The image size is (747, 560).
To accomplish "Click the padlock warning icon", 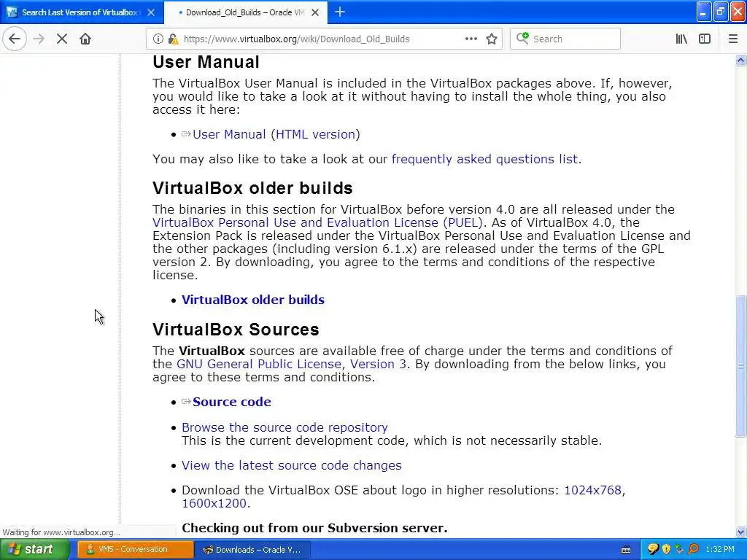I will tap(174, 39).
